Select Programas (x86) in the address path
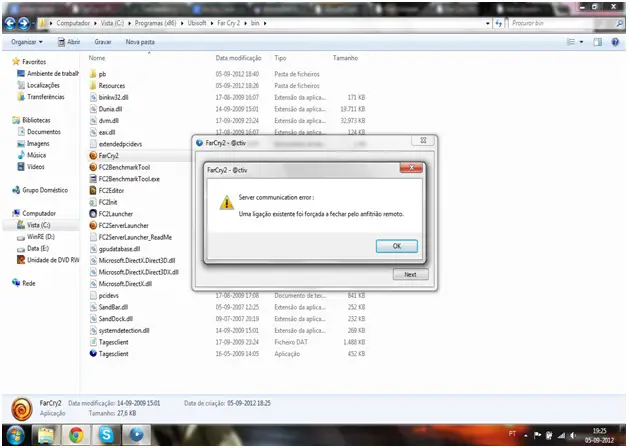 coord(155,23)
